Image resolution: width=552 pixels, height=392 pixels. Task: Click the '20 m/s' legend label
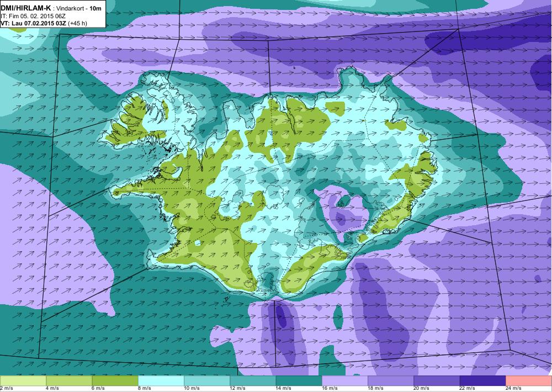(422, 389)
